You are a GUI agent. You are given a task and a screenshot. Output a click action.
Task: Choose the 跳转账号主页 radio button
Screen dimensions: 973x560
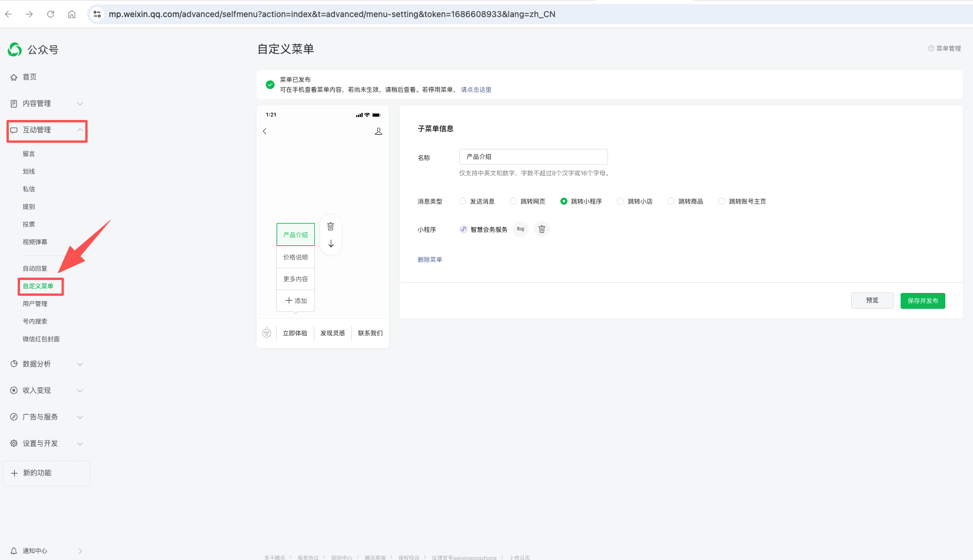point(722,201)
